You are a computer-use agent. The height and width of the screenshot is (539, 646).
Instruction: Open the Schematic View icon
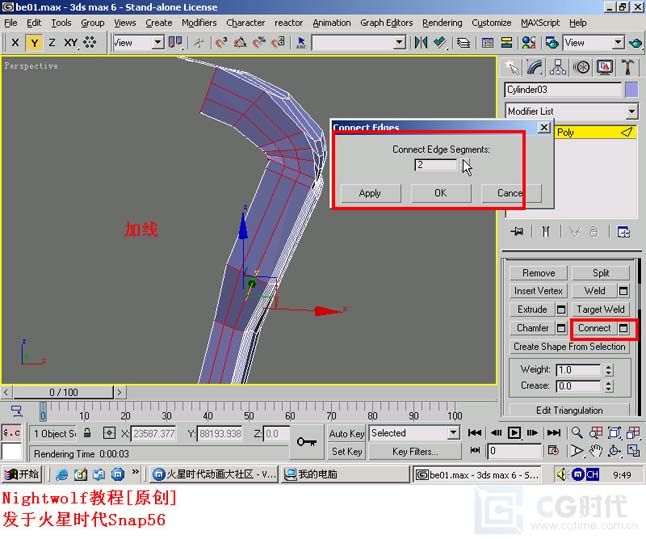click(x=506, y=42)
